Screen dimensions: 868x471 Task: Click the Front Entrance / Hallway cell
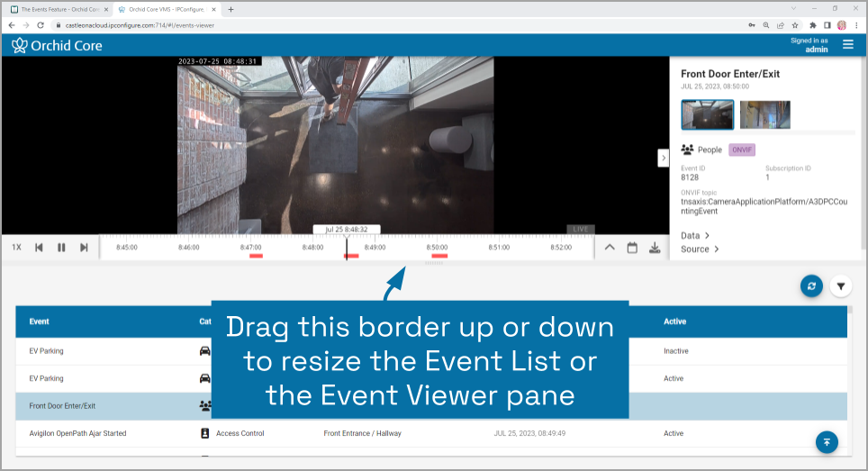[362, 433]
